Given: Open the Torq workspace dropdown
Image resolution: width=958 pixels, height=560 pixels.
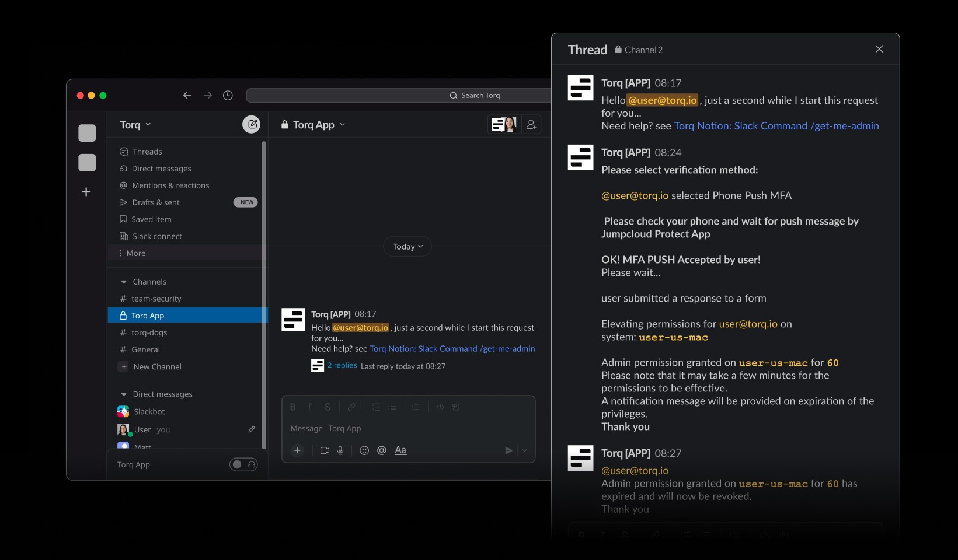Looking at the screenshot, I should [x=135, y=125].
